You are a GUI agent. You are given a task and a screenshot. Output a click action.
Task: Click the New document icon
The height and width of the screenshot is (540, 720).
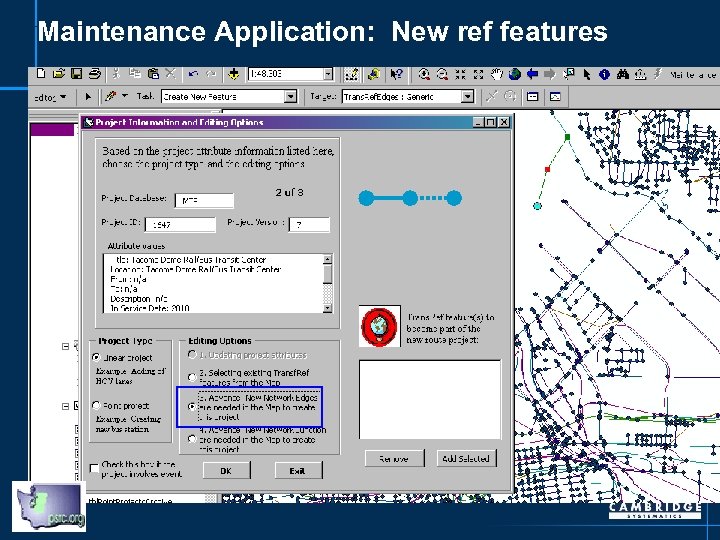click(x=41, y=73)
